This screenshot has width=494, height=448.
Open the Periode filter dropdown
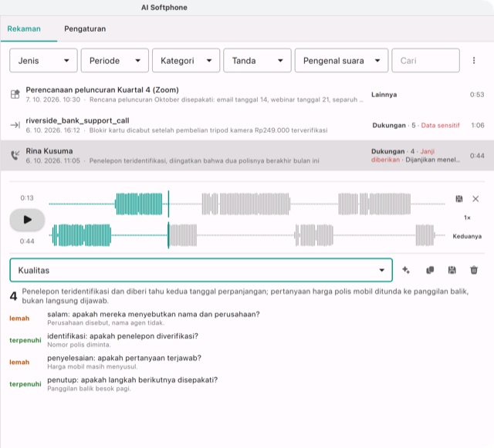(115, 60)
